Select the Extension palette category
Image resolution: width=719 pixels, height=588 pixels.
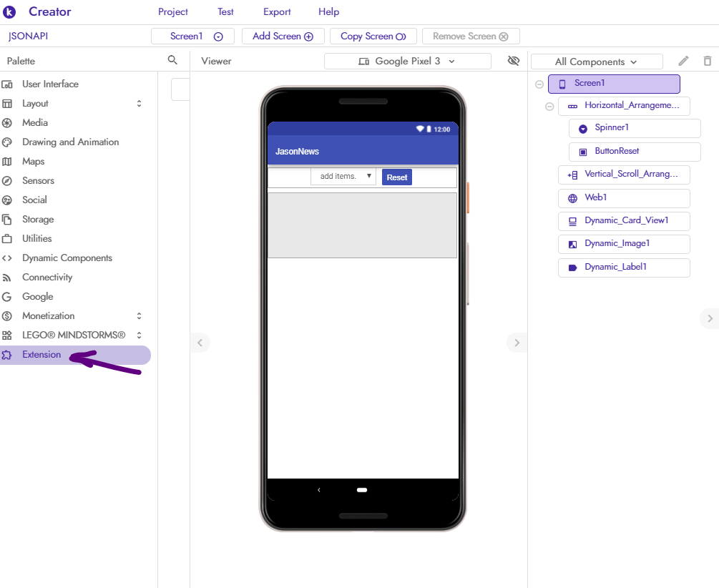tap(74, 355)
